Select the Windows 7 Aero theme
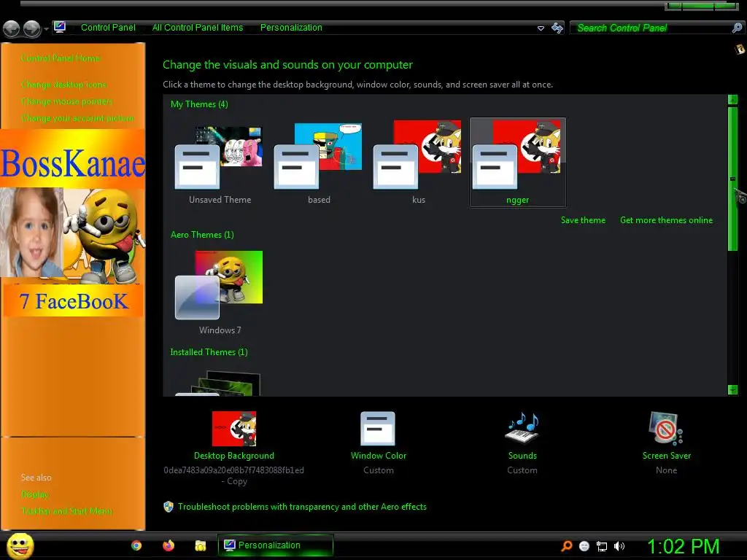 tap(220, 292)
